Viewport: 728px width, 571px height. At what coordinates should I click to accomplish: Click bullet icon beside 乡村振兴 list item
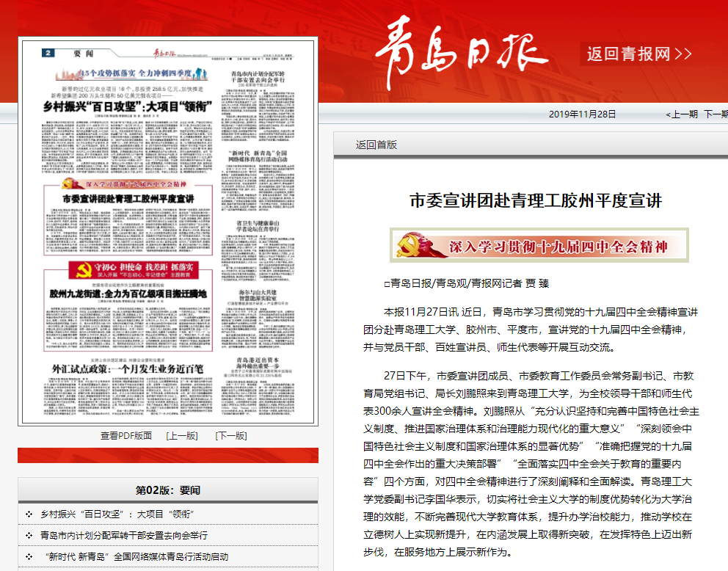click(x=29, y=514)
